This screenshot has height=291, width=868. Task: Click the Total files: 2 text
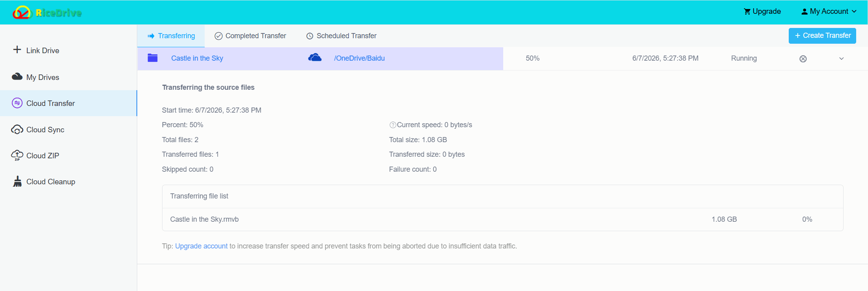(x=180, y=140)
